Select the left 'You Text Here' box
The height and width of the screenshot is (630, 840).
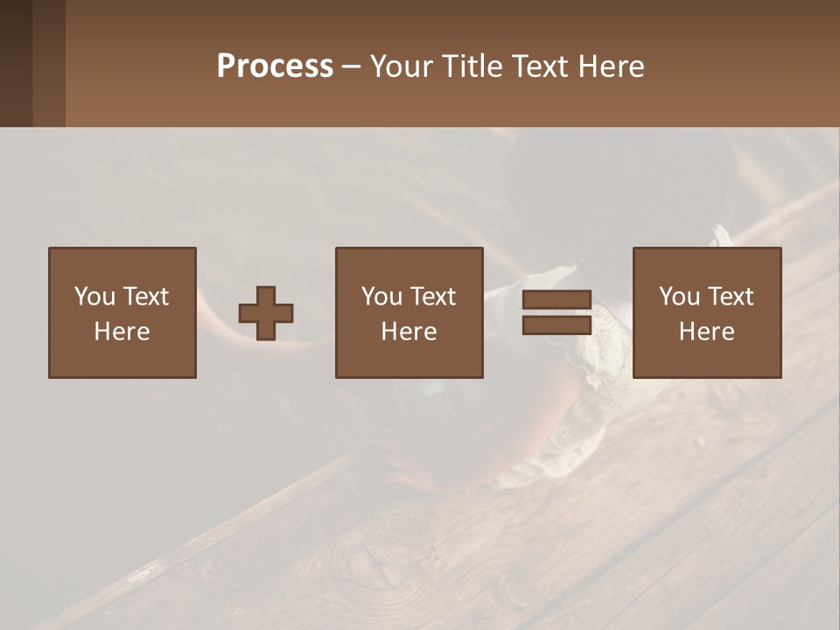(122, 313)
